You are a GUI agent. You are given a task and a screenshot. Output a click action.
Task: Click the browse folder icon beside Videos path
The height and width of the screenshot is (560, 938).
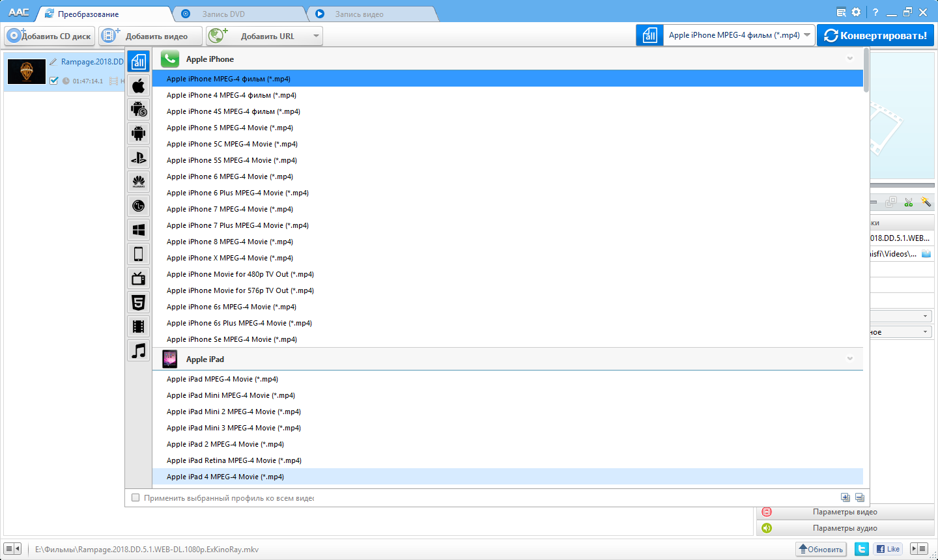[926, 254]
